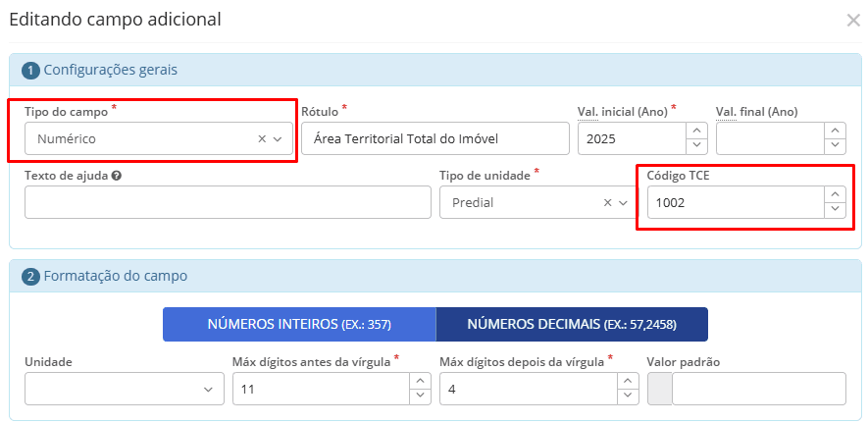Click the Rótulo text field
868x423 pixels.
[x=434, y=138]
